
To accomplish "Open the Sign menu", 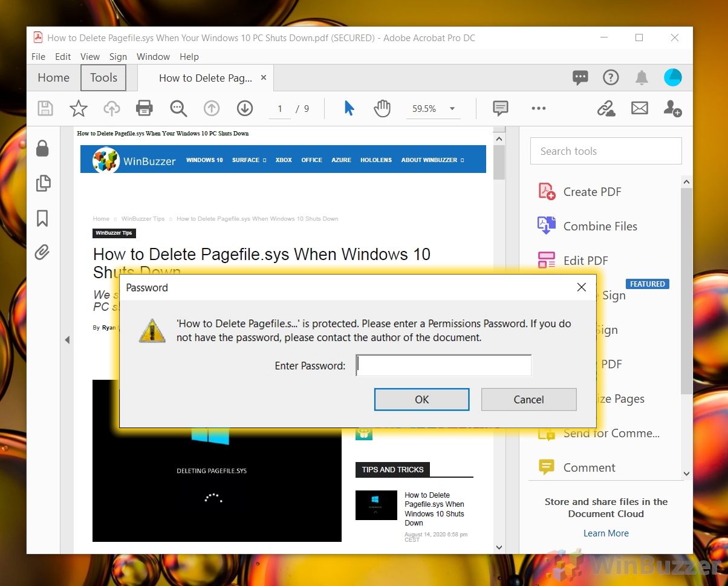I will pyautogui.click(x=118, y=57).
